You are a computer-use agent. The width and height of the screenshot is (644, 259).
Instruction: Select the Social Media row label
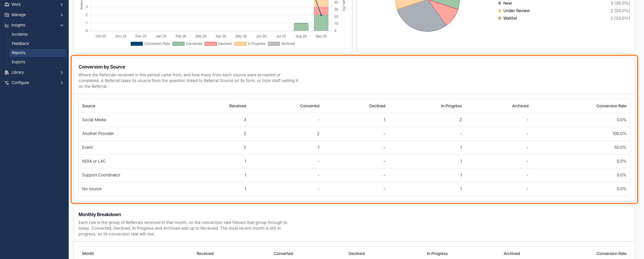point(94,120)
